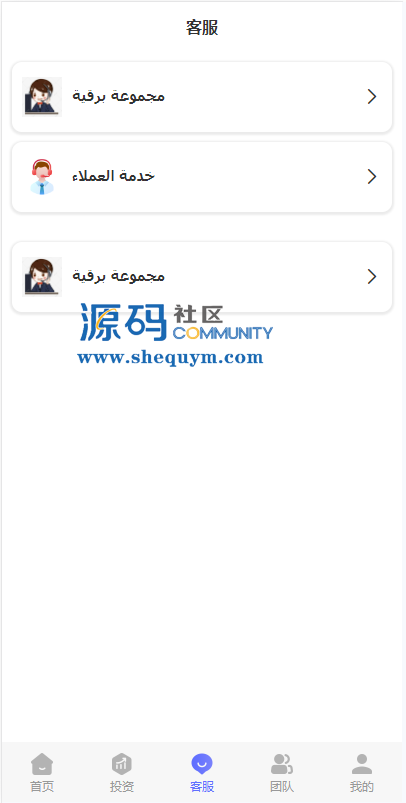The height and width of the screenshot is (803, 406).
Task: Open the 我的 person silhouette icon
Action: (362, 764)
